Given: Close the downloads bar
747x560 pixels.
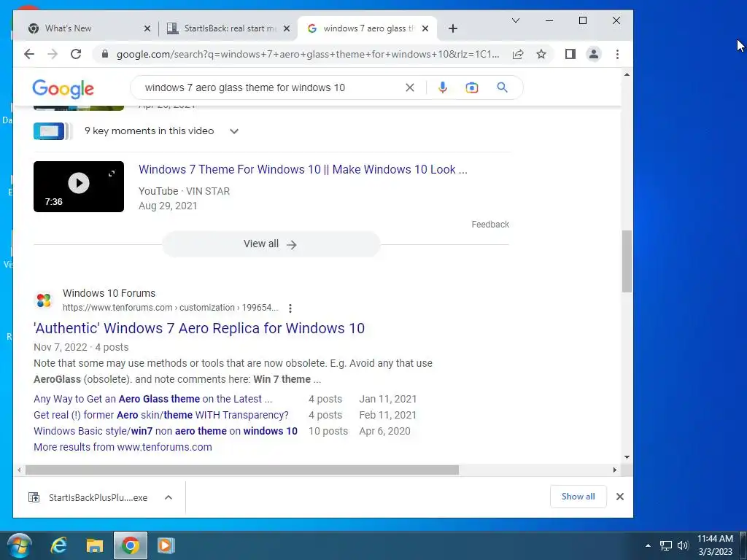Looking at the screenshot, I should coord(620,497).
